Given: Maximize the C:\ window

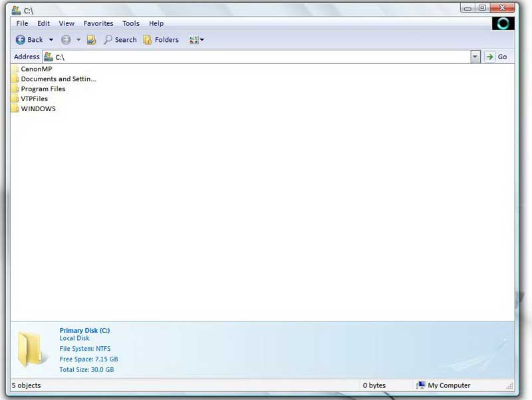Looking at the screenshot, I should pos(482,8).
